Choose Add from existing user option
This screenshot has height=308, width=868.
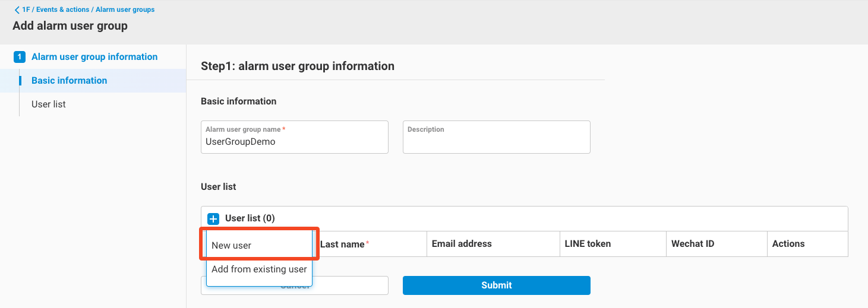point(259,269)
